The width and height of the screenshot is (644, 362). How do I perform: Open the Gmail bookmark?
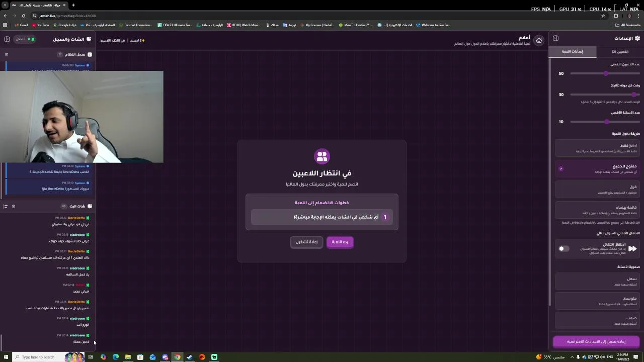coord(21,25)
